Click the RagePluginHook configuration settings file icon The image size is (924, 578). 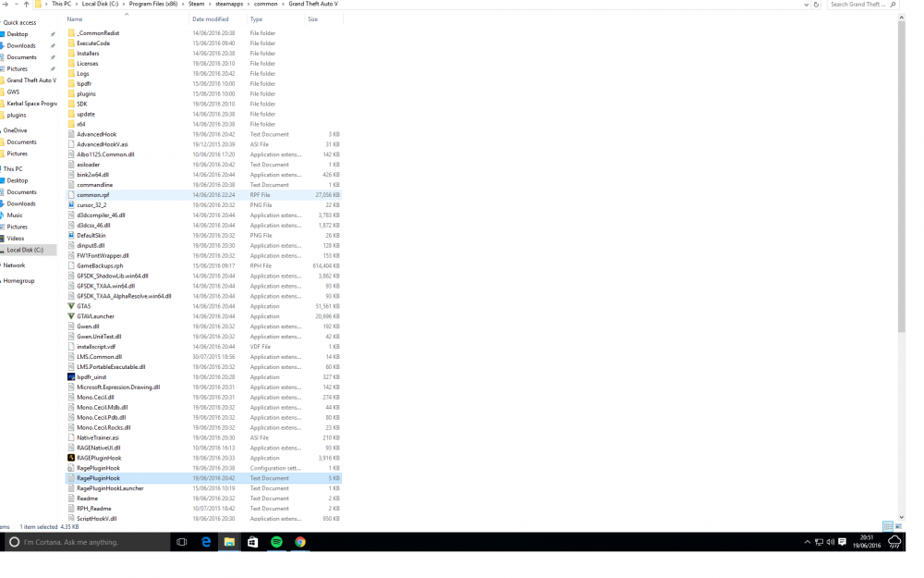coord(71,468)
